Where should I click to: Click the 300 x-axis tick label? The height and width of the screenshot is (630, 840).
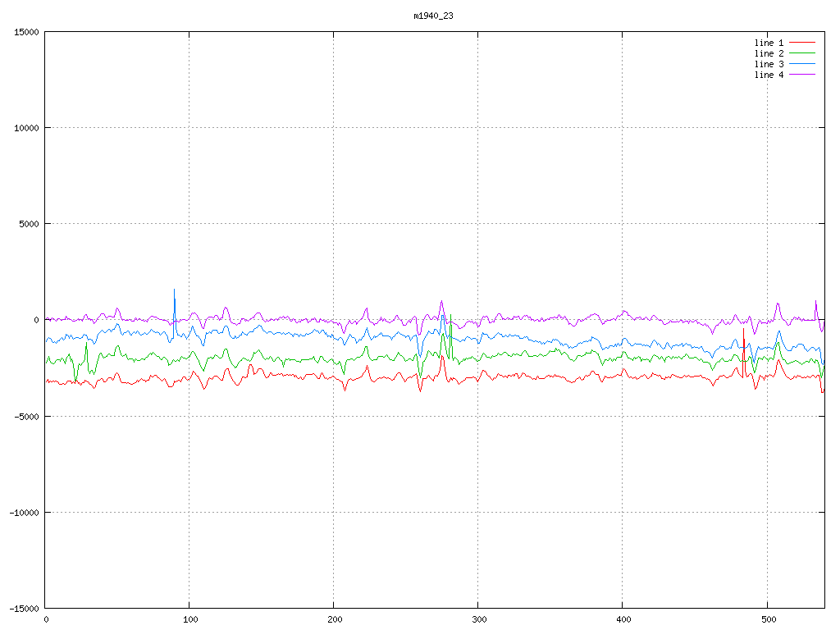pyautogui.click(x=478, y=619)
